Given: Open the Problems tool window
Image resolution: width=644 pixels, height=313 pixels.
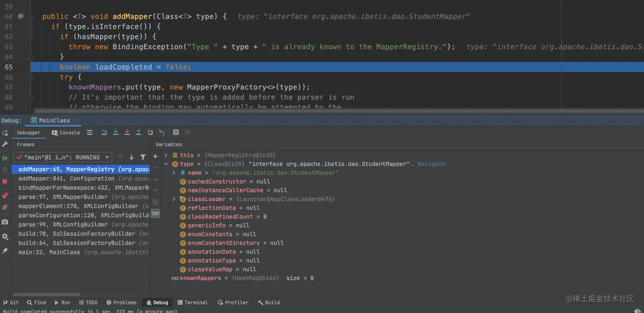Looking at the screenshot, I should [121, 303].
